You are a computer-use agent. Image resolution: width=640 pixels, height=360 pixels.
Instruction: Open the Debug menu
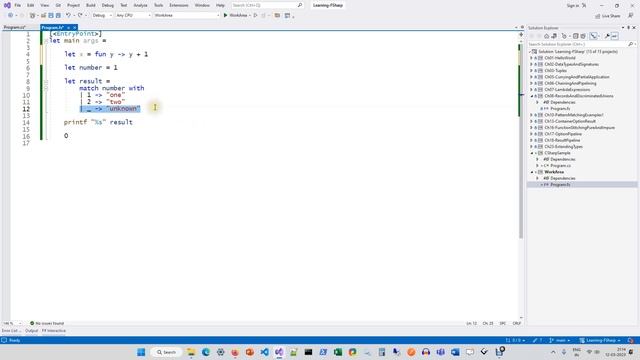[x=108, y=5]
